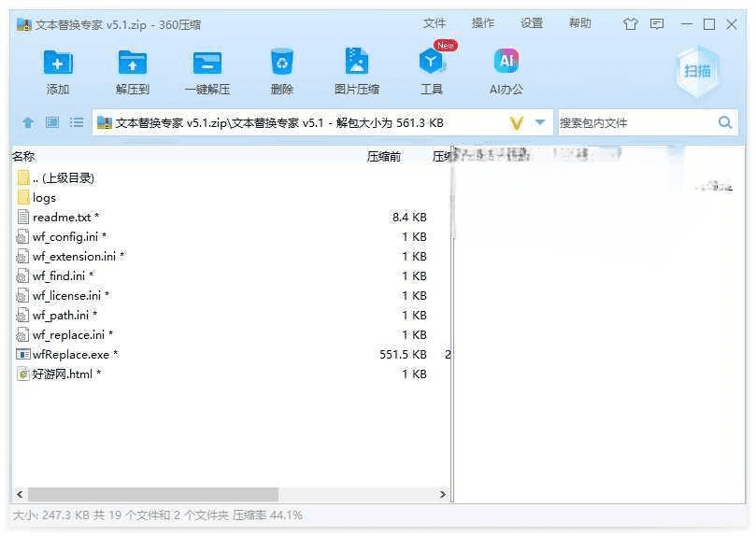Viewport: 756px width, 536px height.
Task: Click the yellow V icon in address bar
Action: [517, 122]
